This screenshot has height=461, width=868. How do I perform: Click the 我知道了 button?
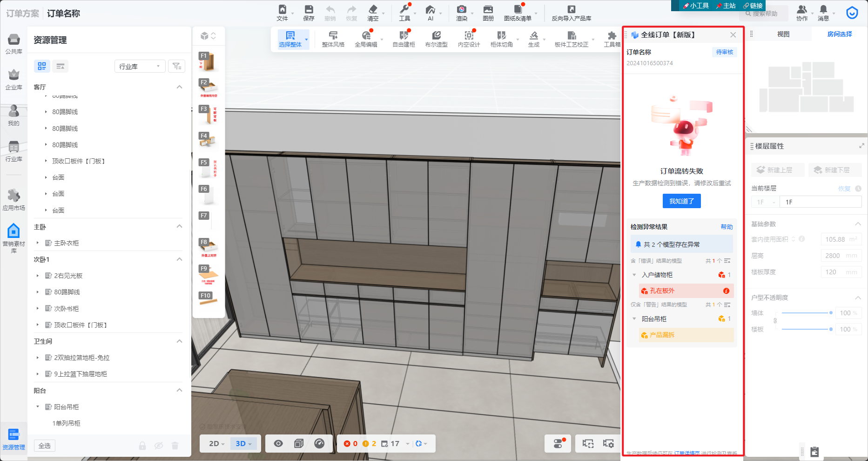point(681,201)
